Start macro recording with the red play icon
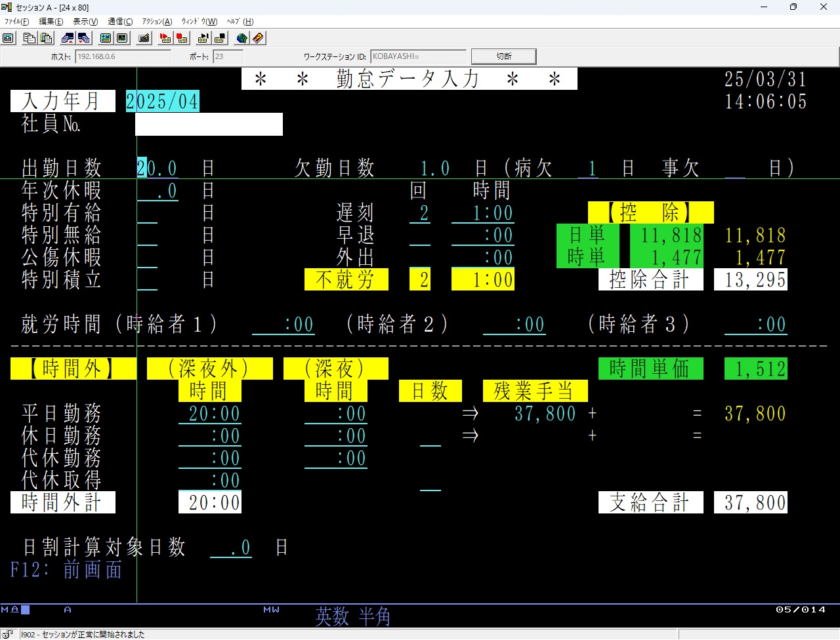This screenshot has height=640, width=840. (x=165, y=38)
